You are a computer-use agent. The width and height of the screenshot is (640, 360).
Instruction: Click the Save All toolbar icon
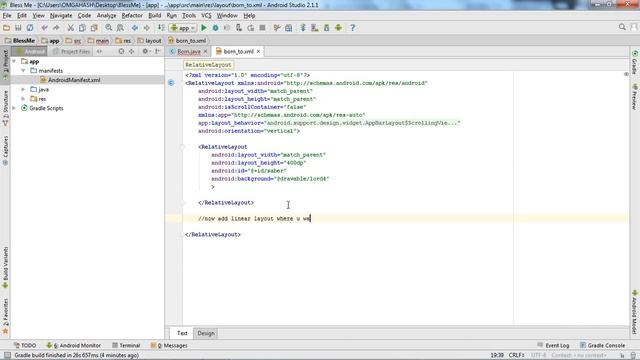[18, 28]
